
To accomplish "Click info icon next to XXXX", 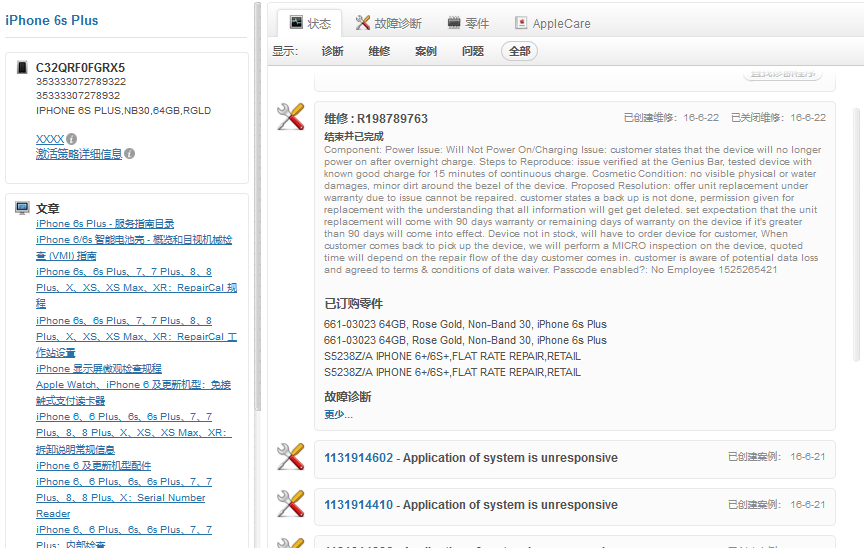I will coord(72,139).
